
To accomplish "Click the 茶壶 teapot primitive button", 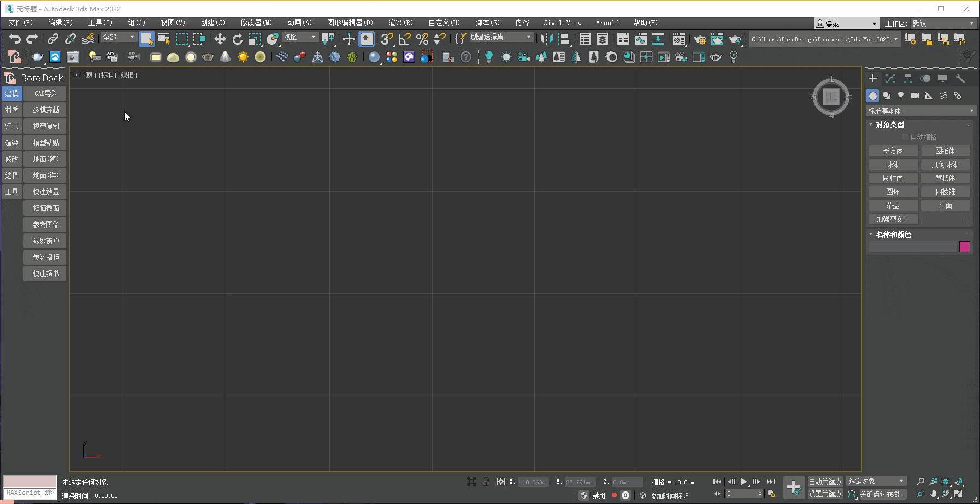I will click(x=893, y=205).
